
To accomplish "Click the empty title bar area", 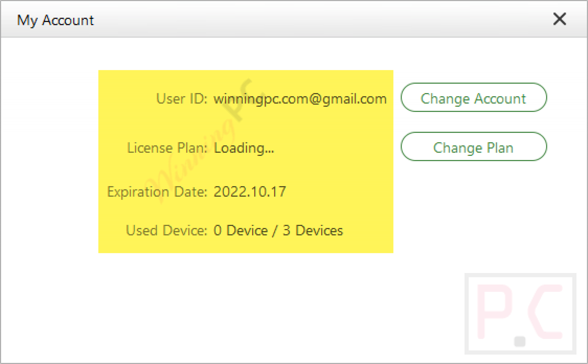I will [x=316, y=19].
